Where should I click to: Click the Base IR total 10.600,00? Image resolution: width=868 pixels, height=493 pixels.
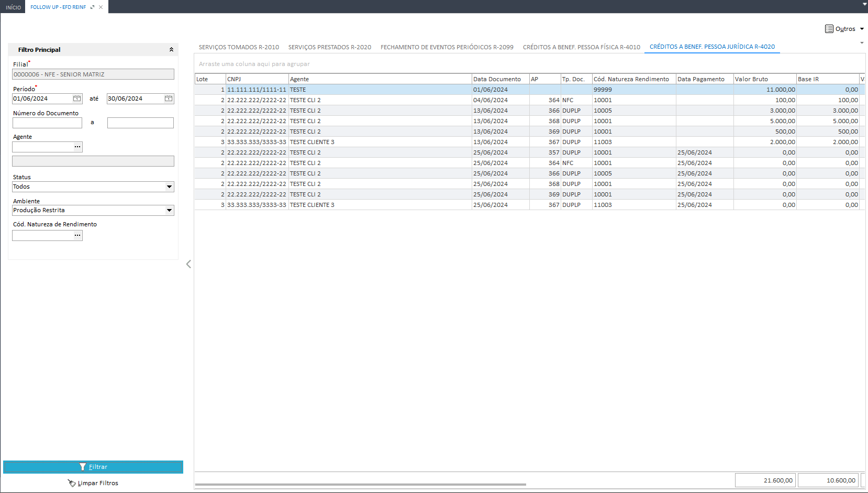point(828,480)
